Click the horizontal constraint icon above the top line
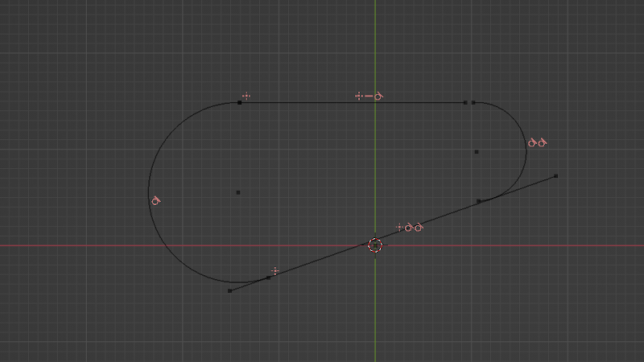 369,96
